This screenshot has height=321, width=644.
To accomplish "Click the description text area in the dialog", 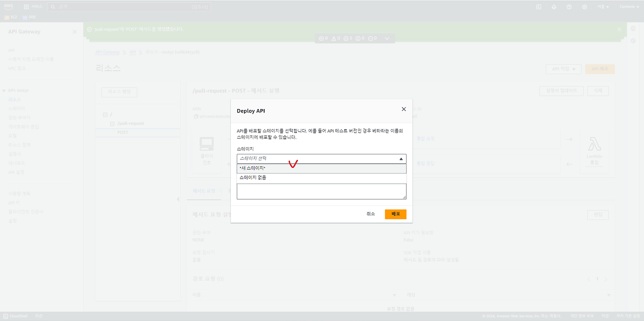I will coord(321,191).
